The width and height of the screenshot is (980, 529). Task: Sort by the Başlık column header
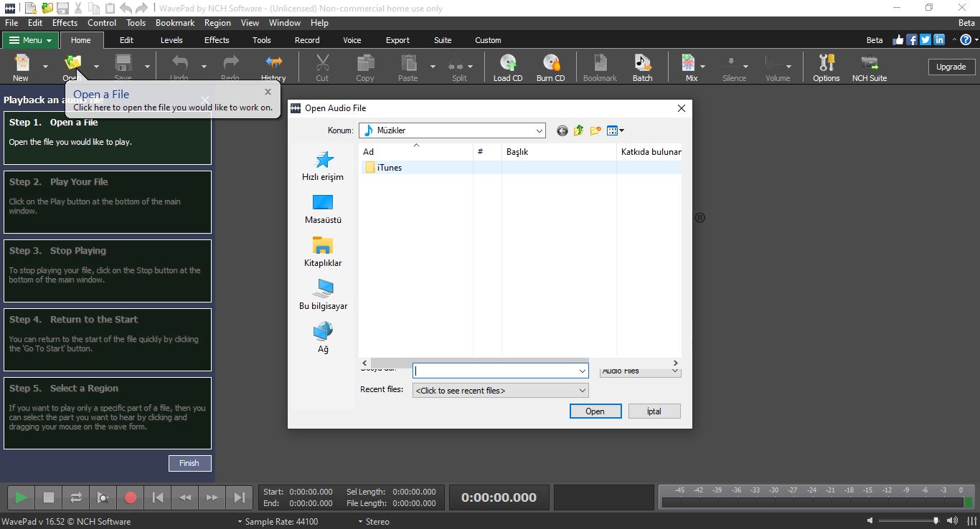(x=559, y=152)
